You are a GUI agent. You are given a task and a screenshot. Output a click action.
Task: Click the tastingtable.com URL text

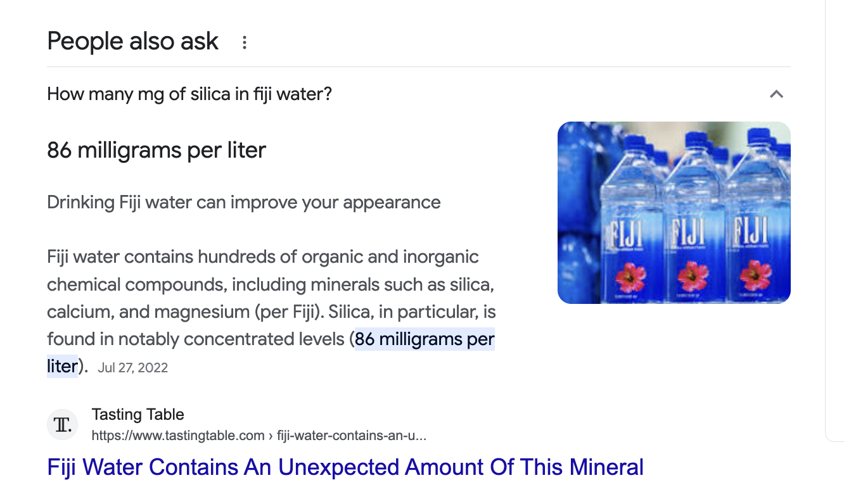178,436
